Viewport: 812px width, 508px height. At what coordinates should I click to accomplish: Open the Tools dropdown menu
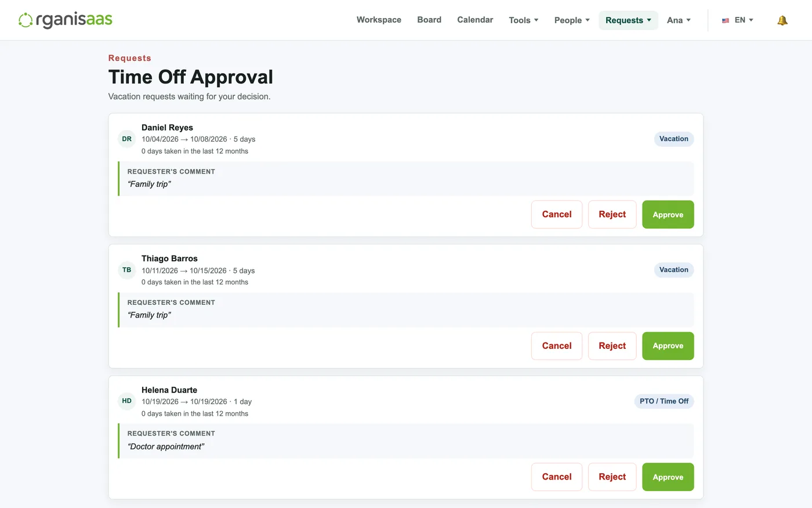pos(524,20)
